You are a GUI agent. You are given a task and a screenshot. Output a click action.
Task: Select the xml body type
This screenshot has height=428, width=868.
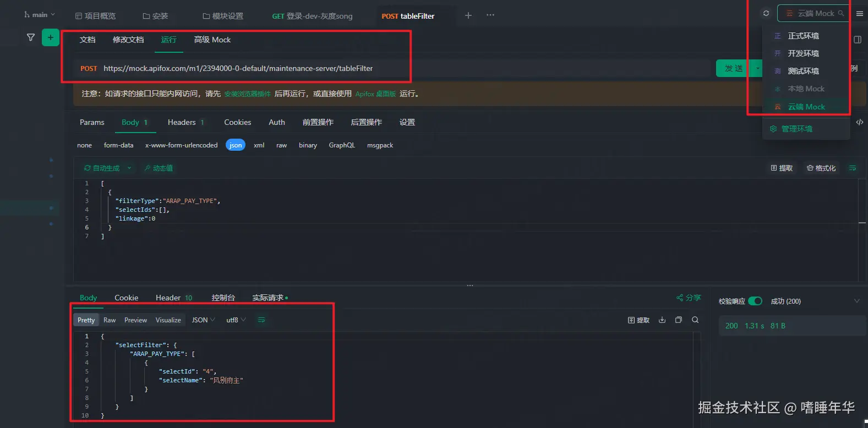click(x=259, y=145)
